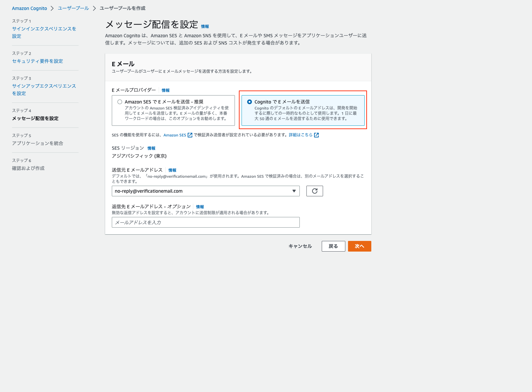
Task: Click the キャンセル button
Action: [x=300, y=246]
